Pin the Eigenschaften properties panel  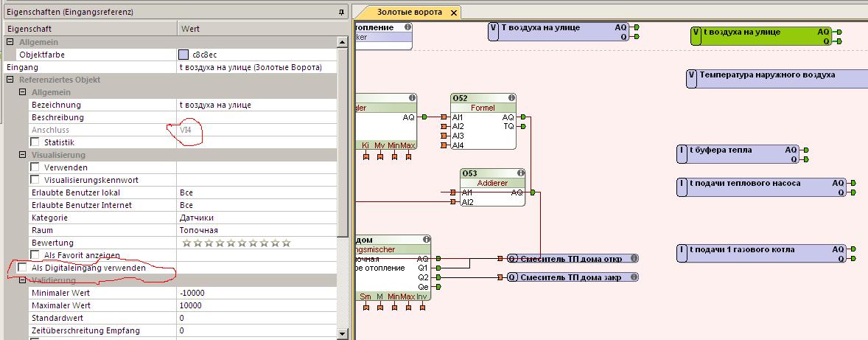[x=341, y=13]
